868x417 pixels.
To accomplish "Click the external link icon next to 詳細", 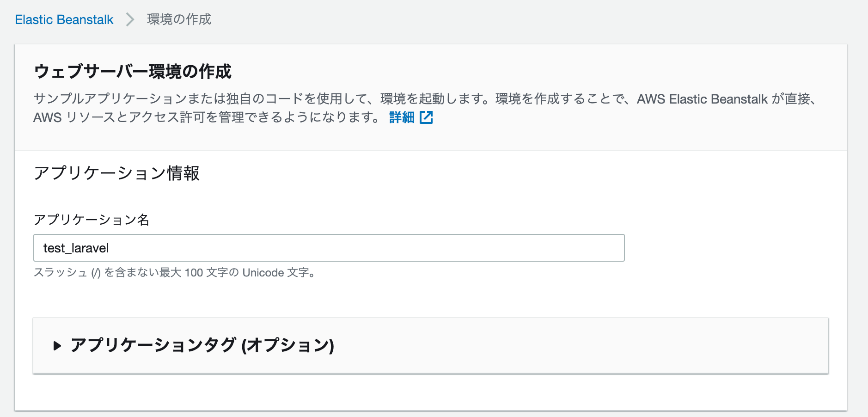I will tap(427, 118).
